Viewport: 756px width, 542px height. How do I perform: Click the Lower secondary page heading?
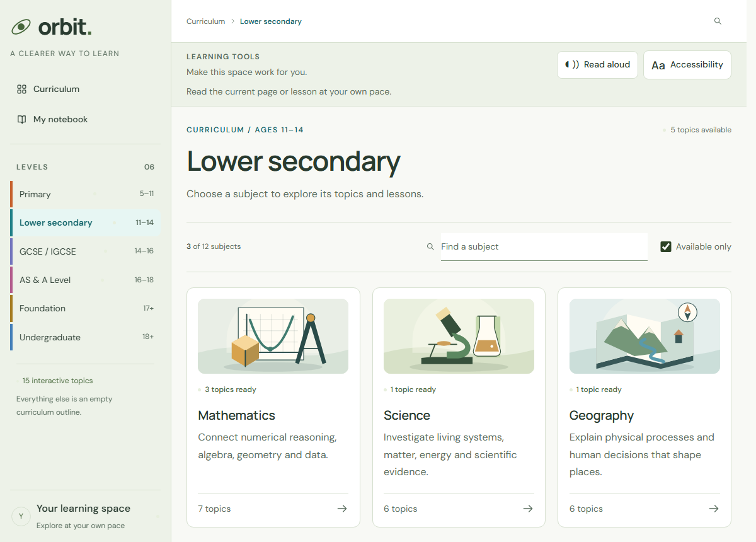coord(294,161)
